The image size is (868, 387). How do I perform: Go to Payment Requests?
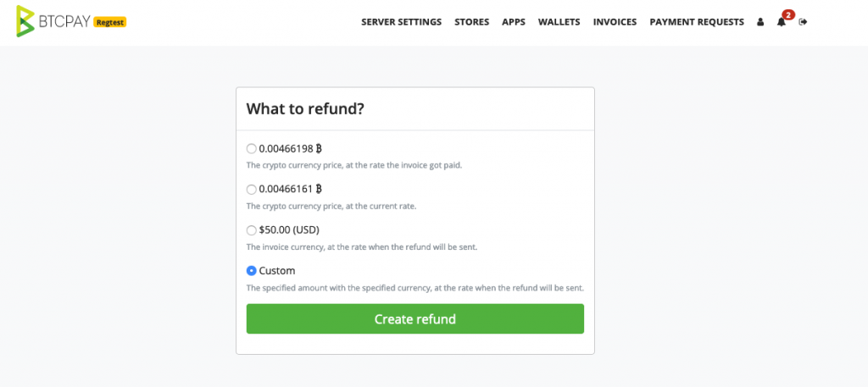pyautogui.click(x=697, y=22)
